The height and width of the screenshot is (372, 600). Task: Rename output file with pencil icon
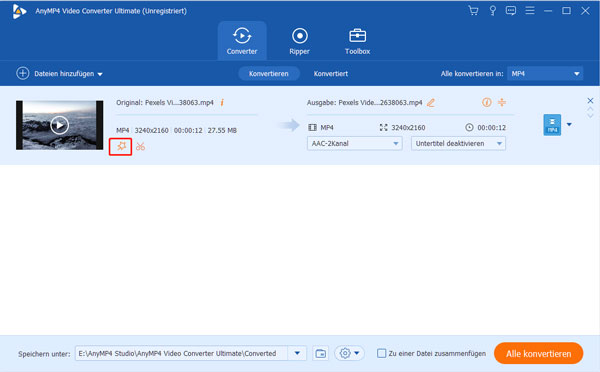[431, 103]
